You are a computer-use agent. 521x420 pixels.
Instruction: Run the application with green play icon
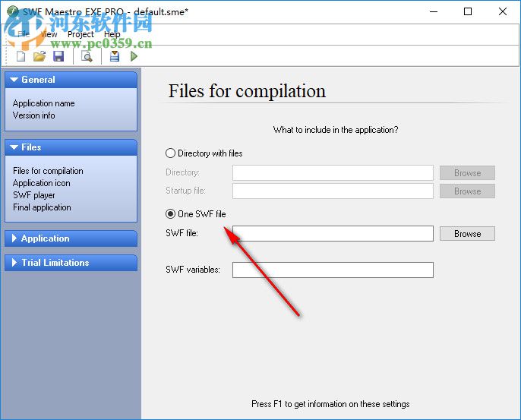pyautogui.click(x=134, y=56)
